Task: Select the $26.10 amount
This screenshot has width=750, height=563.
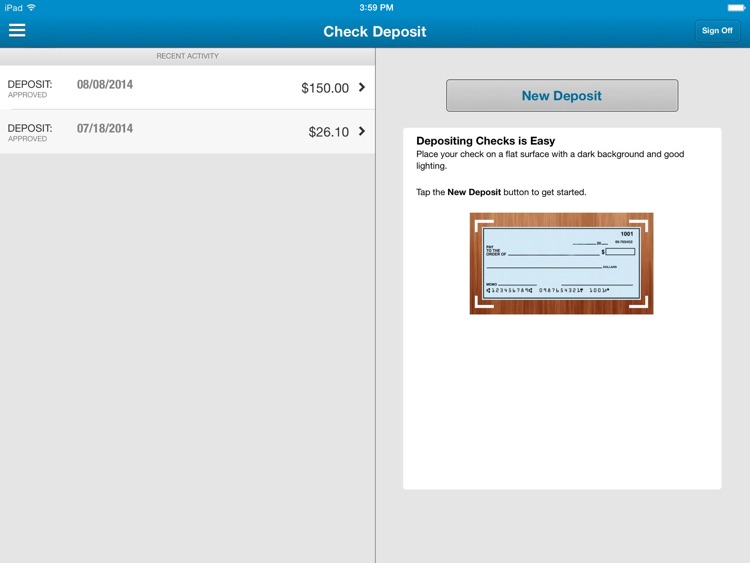Action: [x=329, y=132]
